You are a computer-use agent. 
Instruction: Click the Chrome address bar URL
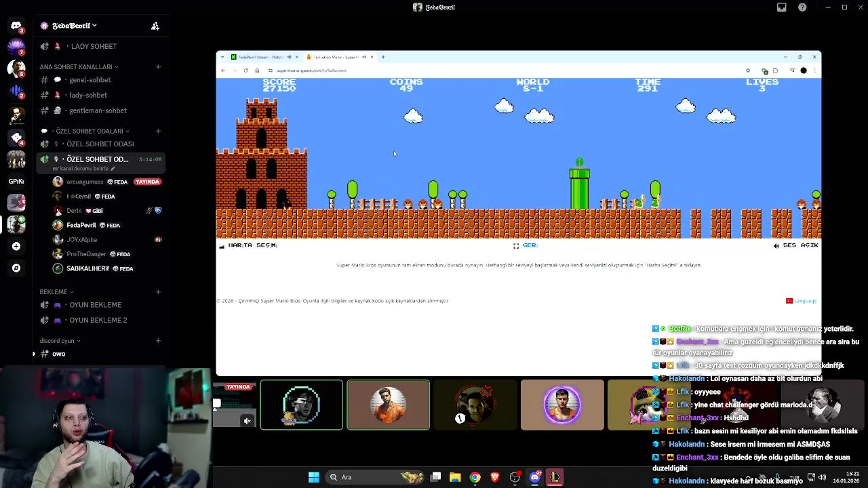click(x=312, y=70)
